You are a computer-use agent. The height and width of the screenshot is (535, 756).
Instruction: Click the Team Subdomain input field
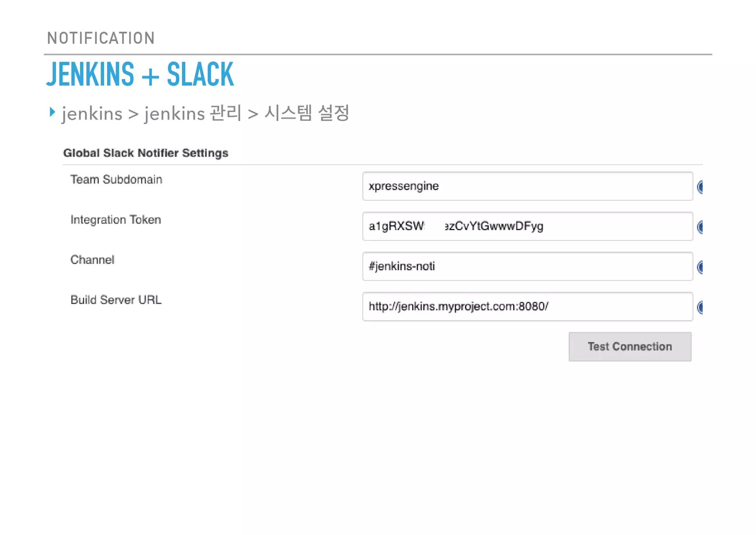[x=528, y=186]
